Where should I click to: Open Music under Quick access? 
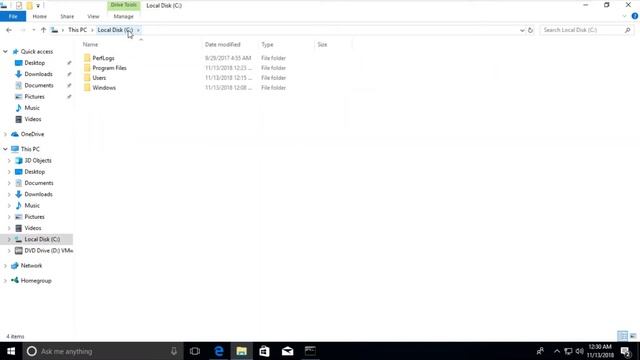click(x=32, y=108)
